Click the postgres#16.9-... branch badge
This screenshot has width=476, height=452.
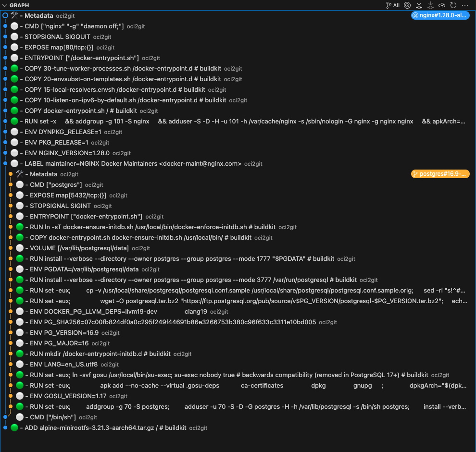[440, 174]
